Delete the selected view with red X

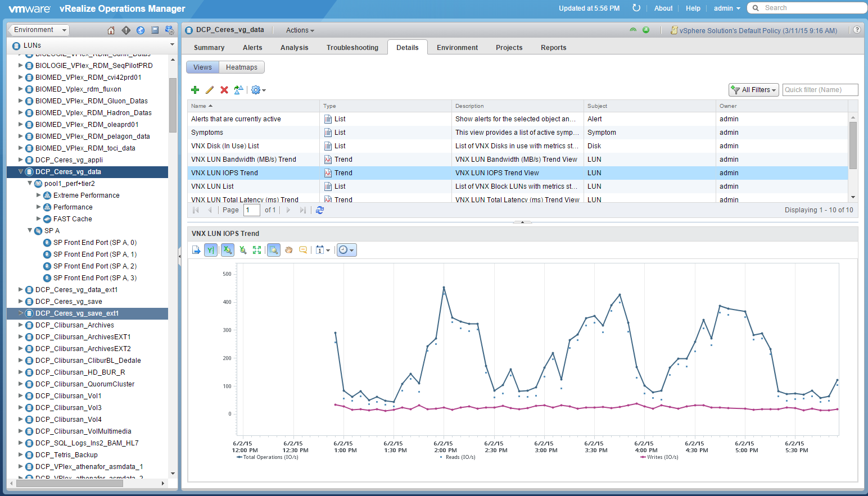click(224, 90)
